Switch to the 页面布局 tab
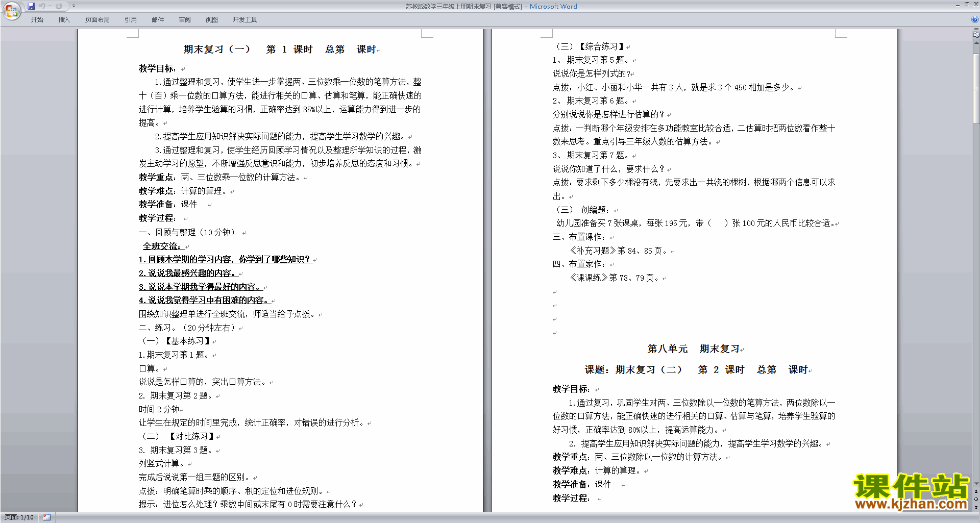980x523 pixels. point(97,19)
